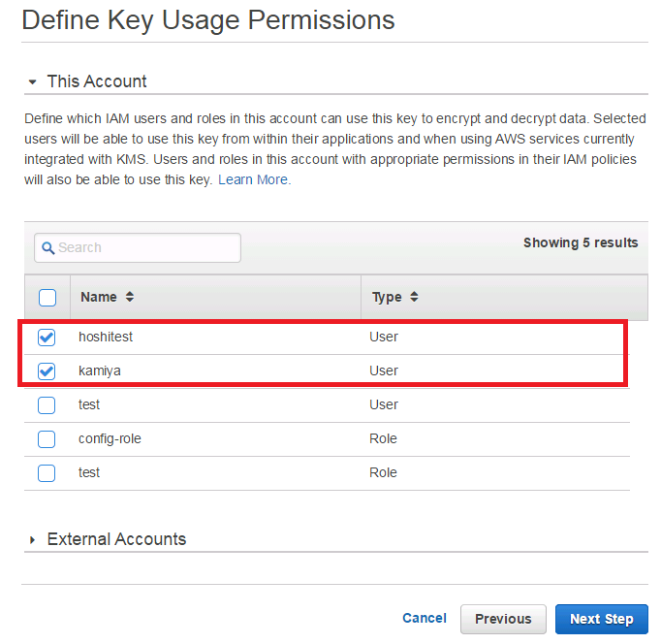
Task: Toggle the select-all header checkbox
Action: (x=47, y=298)
